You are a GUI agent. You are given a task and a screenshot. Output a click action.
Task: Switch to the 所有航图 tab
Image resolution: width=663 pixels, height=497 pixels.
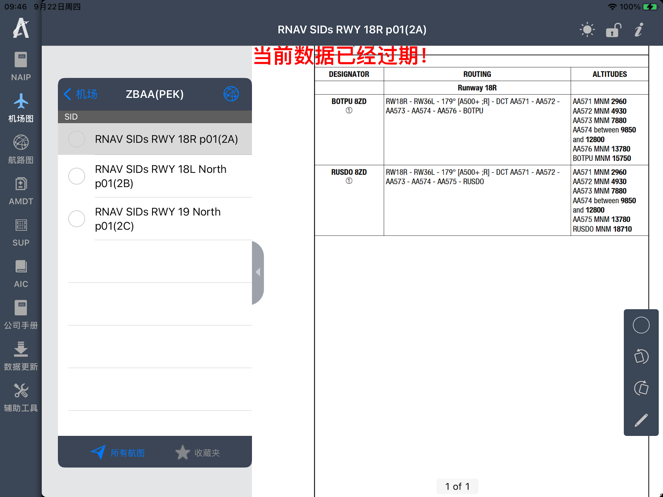coord(118,453)
